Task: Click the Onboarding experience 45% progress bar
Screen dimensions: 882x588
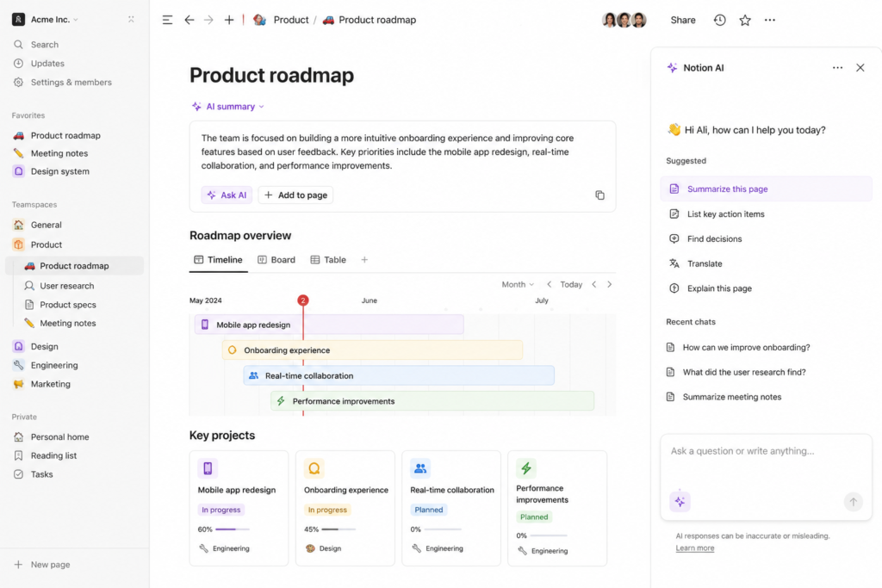Action: coord(339,529)
